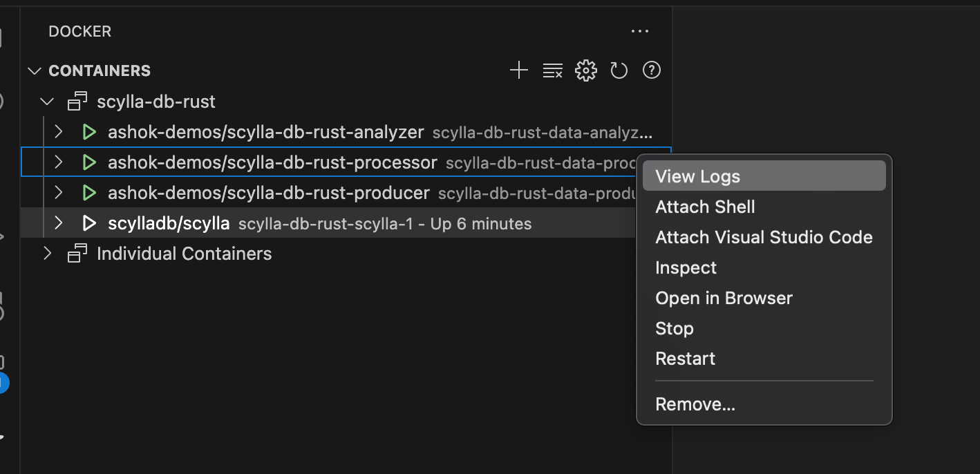The width and height of the screenshot is (980, 474).
Task: Choose Open in Browser menu entry
Action: 724,298
